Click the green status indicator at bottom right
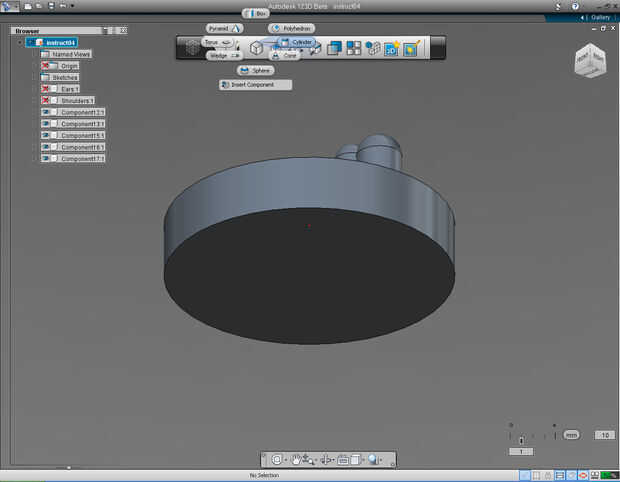620x482 pixels. [610, 475]
